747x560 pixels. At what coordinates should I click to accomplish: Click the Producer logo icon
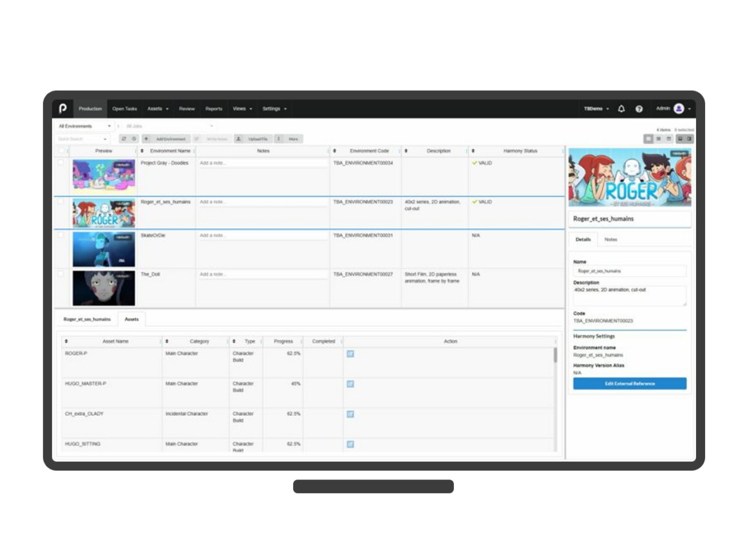tap(62, 109)
